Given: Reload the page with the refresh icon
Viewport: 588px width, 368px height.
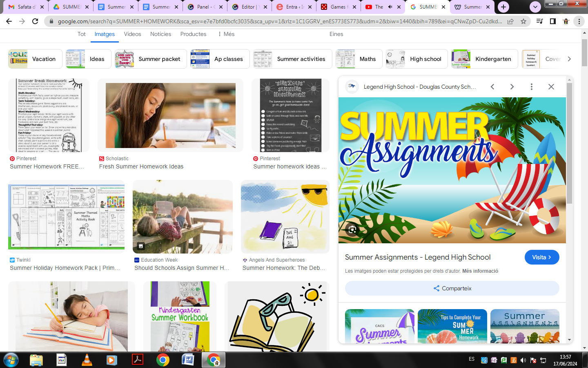Looking at the screenshot, I should coord(35,21).
